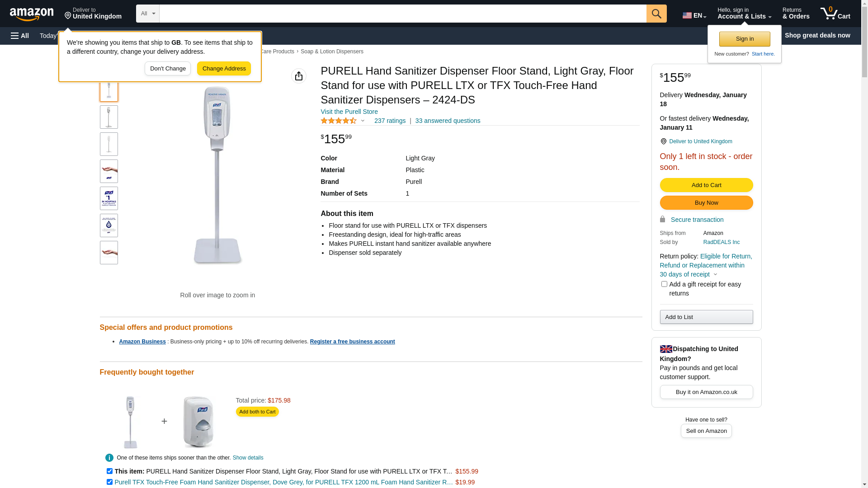Open Returns & Orders
The height and width of the screenshot is (488, 868).
796,14
